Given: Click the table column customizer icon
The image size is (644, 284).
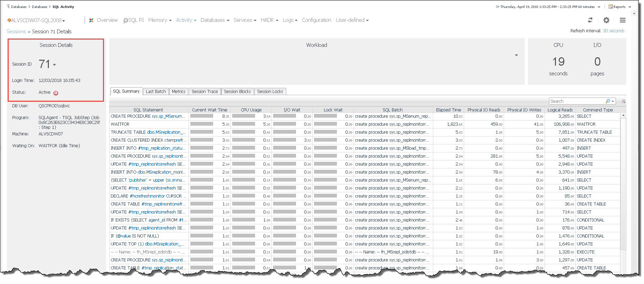Looking at the screenshot, I should click(x=623, y=101).
